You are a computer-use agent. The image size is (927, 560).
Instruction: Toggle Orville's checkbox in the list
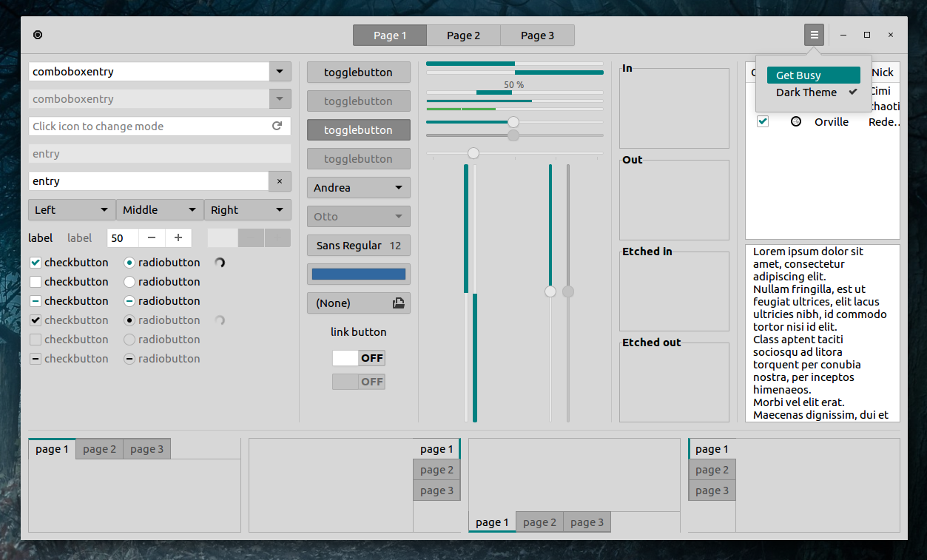(x=763, y=121)
